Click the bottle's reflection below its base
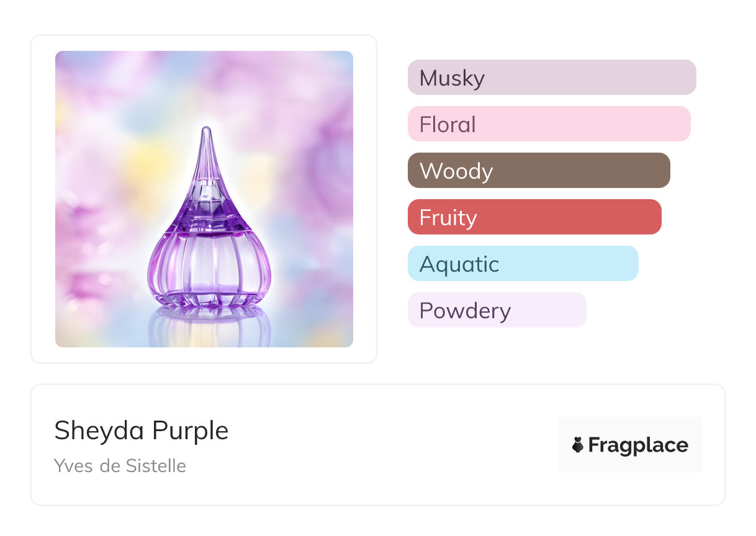This screenshot has width=756, height=536. (209, 326)
